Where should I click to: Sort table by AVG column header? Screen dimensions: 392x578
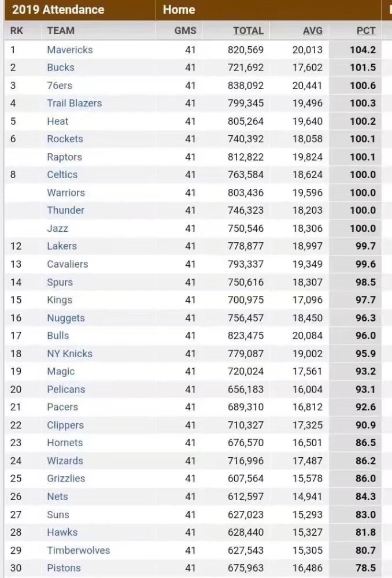pos(312,31)
